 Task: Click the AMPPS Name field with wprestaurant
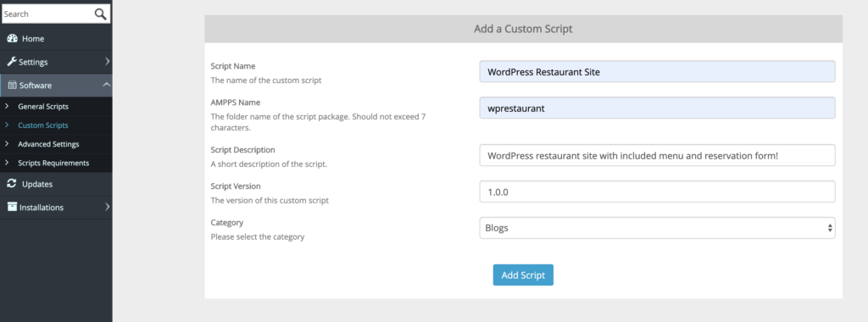click(x=657, y=108)
